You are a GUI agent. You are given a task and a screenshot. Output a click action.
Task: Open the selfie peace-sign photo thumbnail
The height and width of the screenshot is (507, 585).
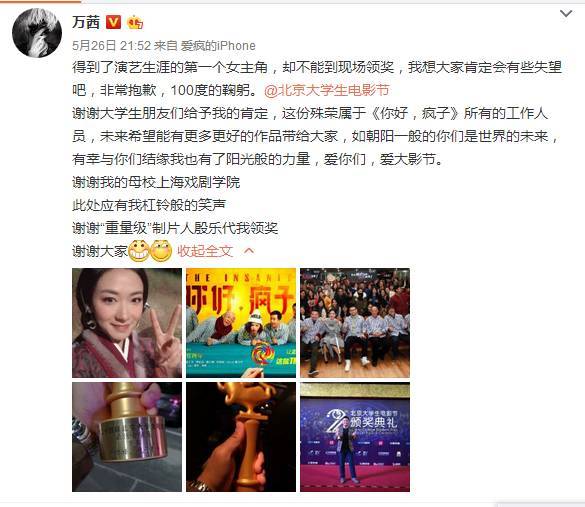(x=127, y=323)
